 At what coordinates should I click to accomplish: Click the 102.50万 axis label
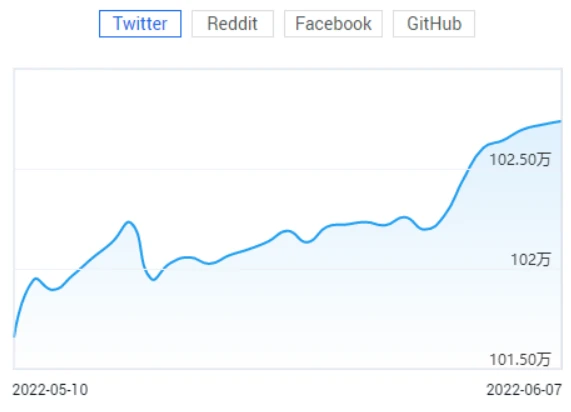click(520, 160)
